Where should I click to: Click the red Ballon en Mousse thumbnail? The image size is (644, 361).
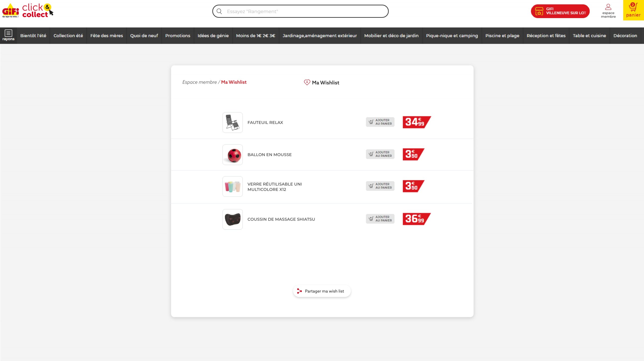click(x=232, y=155)
